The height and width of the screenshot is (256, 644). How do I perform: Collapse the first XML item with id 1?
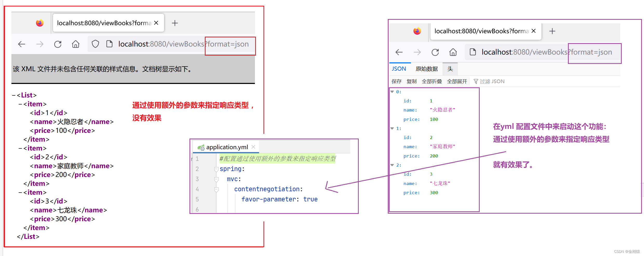pos(20,104)
